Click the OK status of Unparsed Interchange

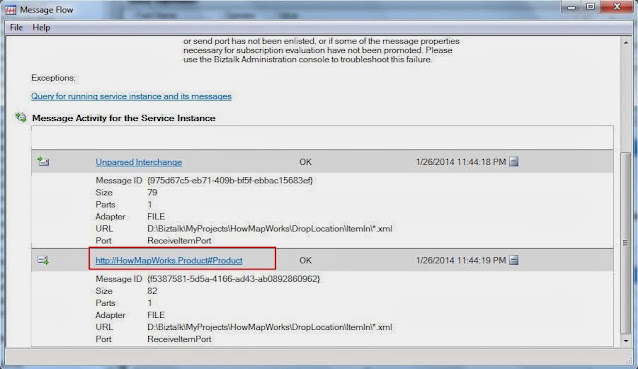(x=306, y=162)
